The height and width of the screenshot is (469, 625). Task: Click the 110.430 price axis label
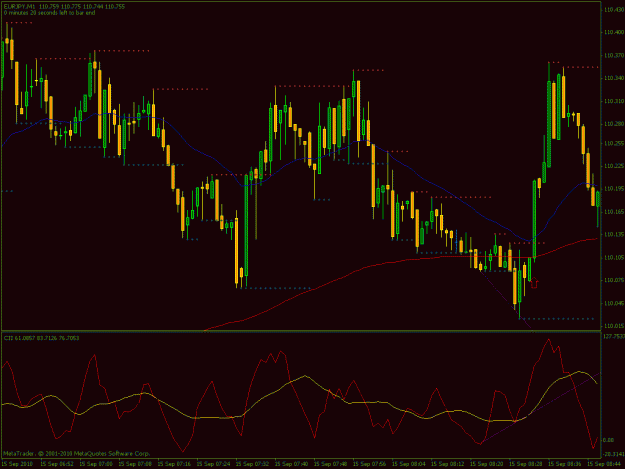click(x=614, y=10)
